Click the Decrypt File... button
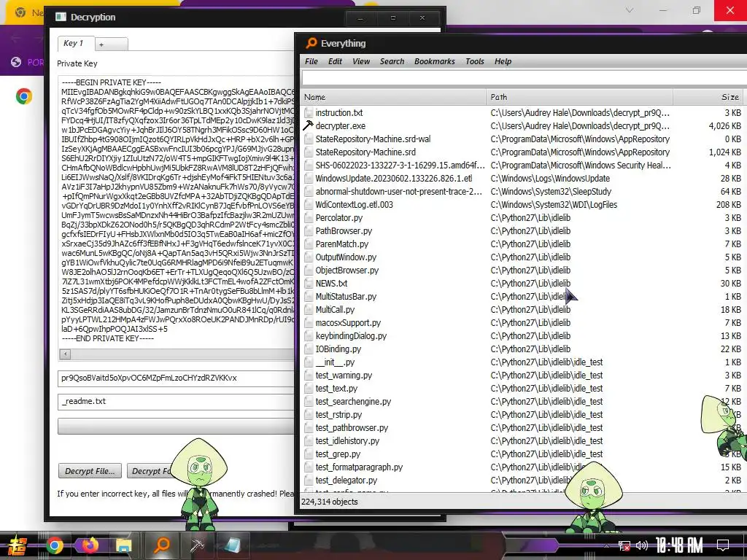The width and height of the screenshot is (747, 560). pyautogui.click(x=90, y=471)
